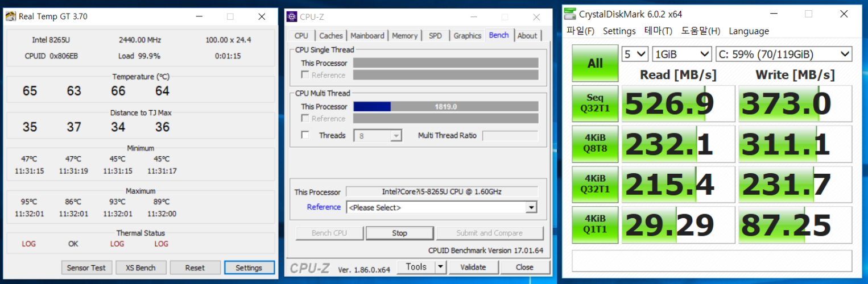
Task: Click the 2440.00 MHz clock reading
Action: click(x=140, y=40)
